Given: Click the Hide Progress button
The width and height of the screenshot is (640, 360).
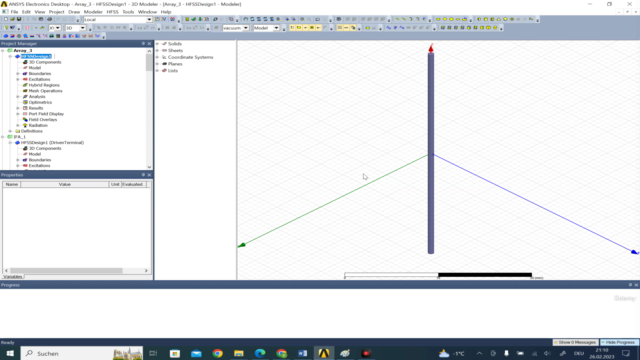Looking at the screenshot, I should [619, 342].
